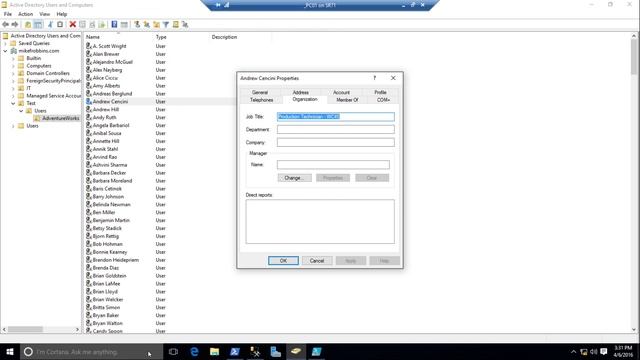Switch to the Member Of tab
The width and height of the screenshot is (640, 360).
(347, 100)
